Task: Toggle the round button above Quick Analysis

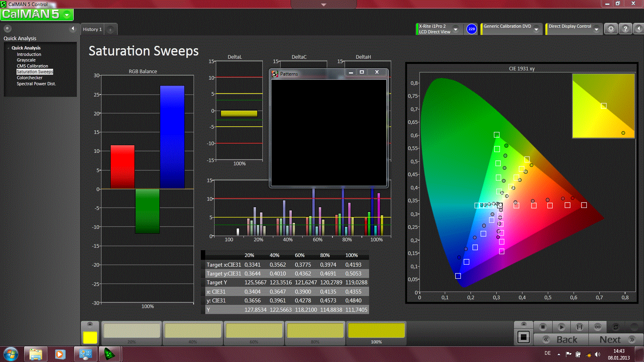Action: [x=7, y=29]
